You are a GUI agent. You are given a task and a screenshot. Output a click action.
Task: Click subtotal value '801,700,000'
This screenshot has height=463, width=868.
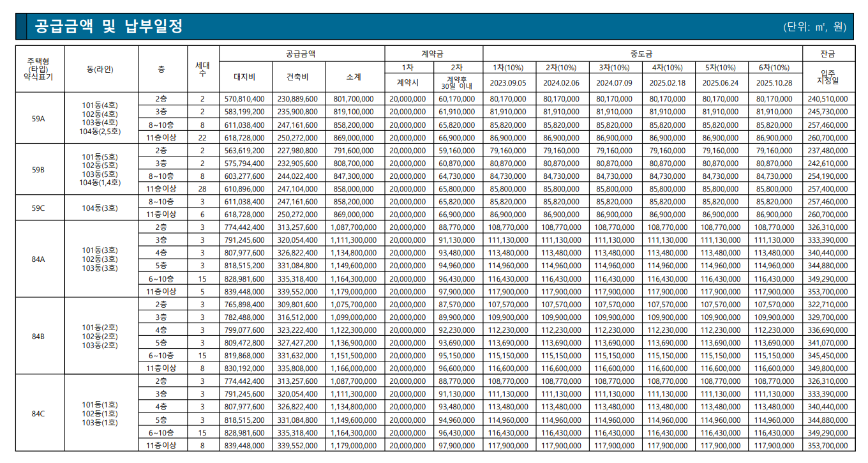point(354,99)
